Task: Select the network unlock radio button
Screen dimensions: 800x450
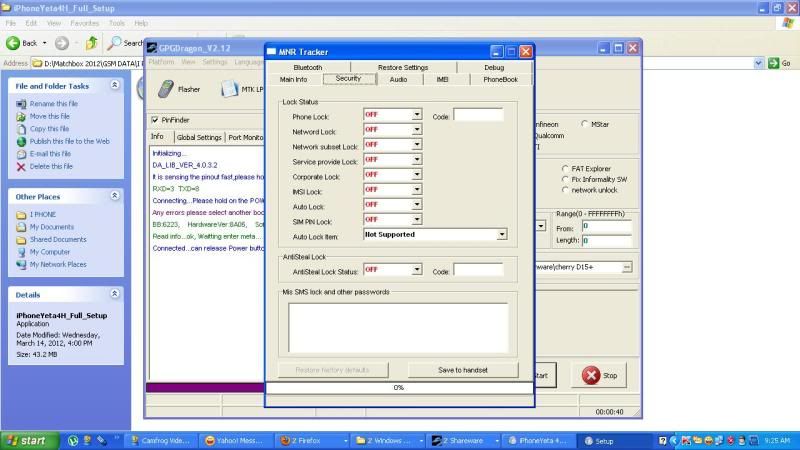Action: (565, 190)
